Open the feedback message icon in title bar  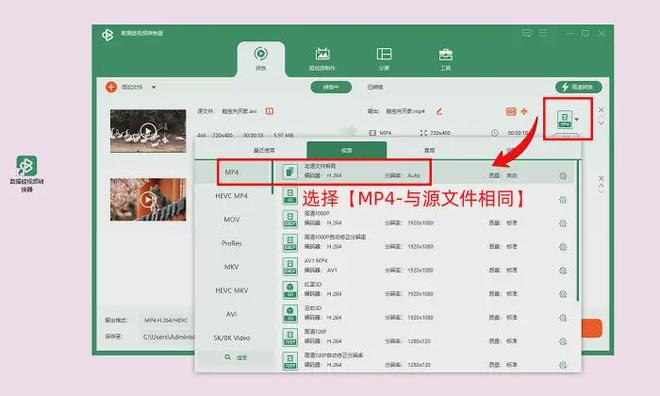point(527,33)
